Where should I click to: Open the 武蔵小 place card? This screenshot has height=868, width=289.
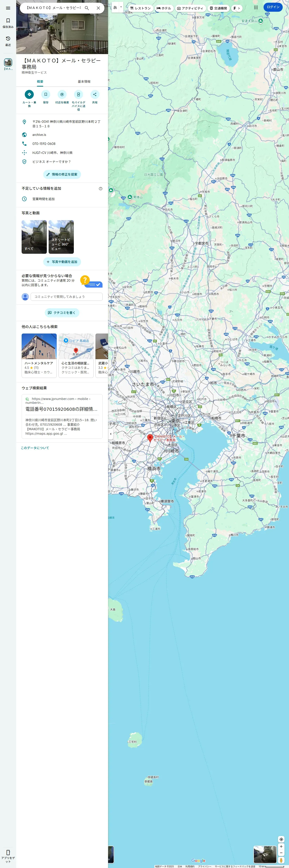[102, 356]
